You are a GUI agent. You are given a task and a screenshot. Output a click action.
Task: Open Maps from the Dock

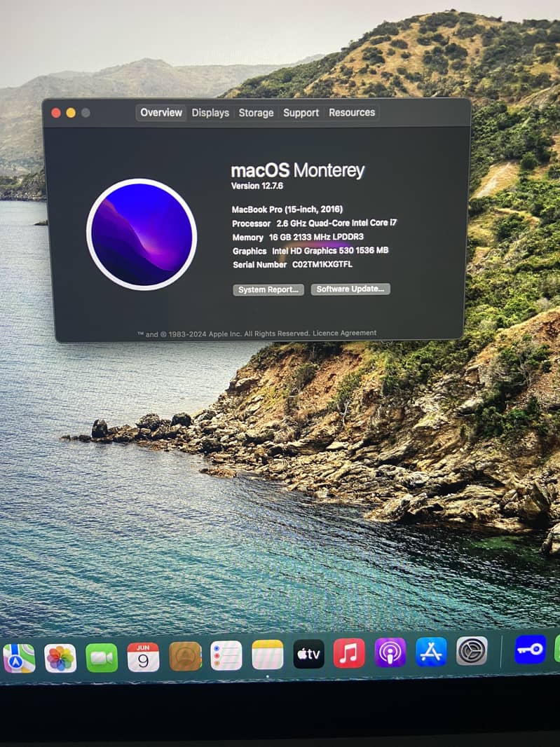(x=19, y=658)
